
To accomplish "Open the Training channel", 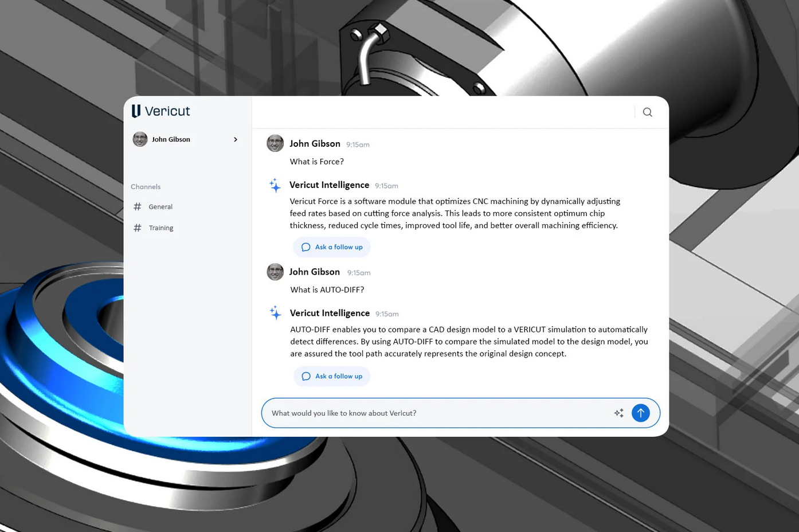I will coord(161,228).
